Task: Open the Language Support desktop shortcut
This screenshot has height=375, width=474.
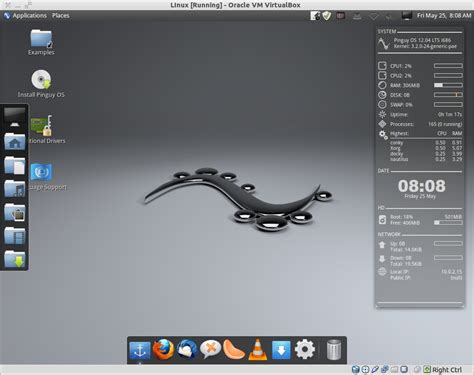Action: click(x=48, y=177)
